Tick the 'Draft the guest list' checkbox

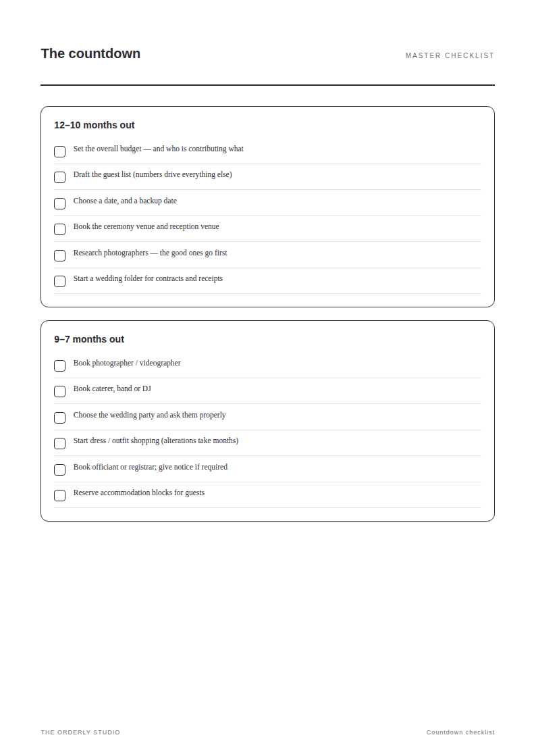click(59, 178)
